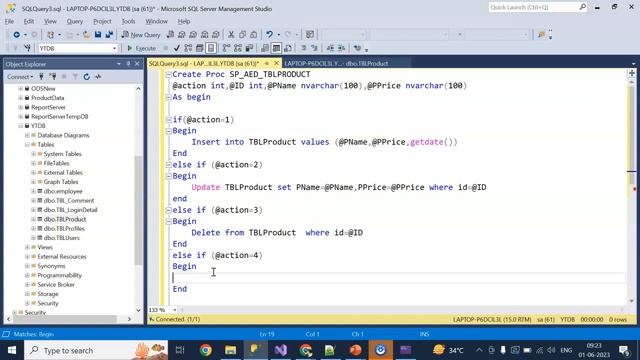
Task: Toggle Results to Text button
Action: pos(265,48)
